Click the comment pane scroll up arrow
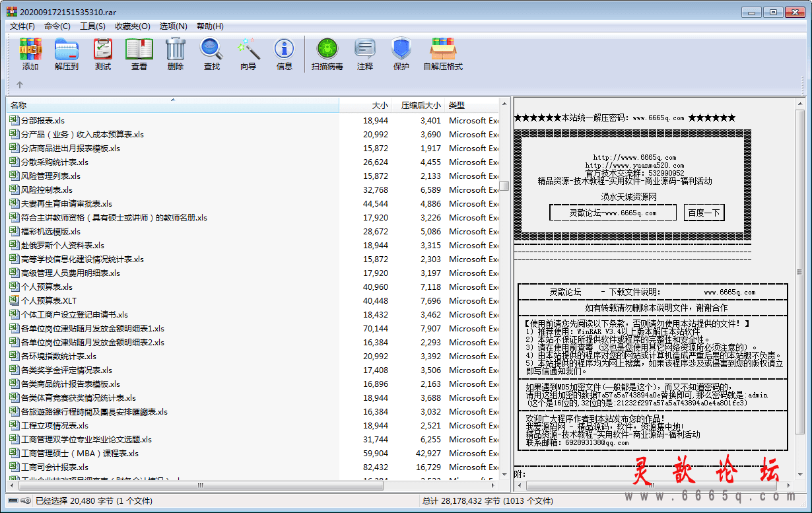 click(801, 103)
